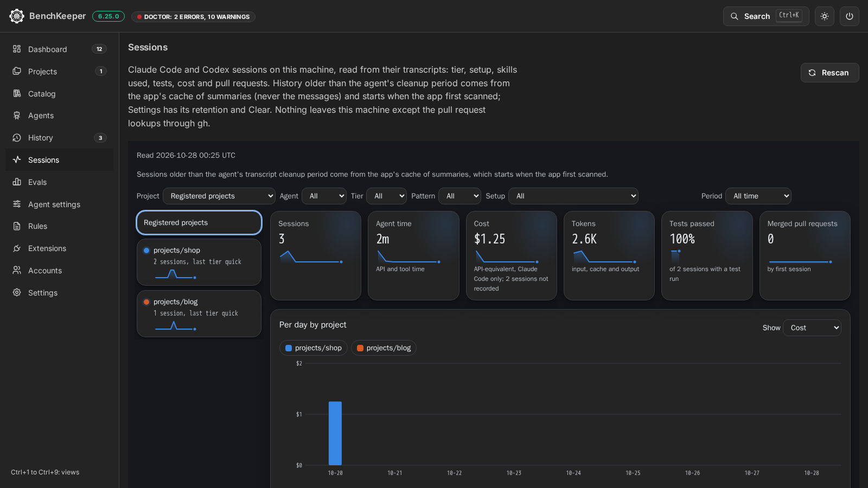Open the Doctor errors and warnings badge
This screenshot has width=868, height=488.
point(193,17)
